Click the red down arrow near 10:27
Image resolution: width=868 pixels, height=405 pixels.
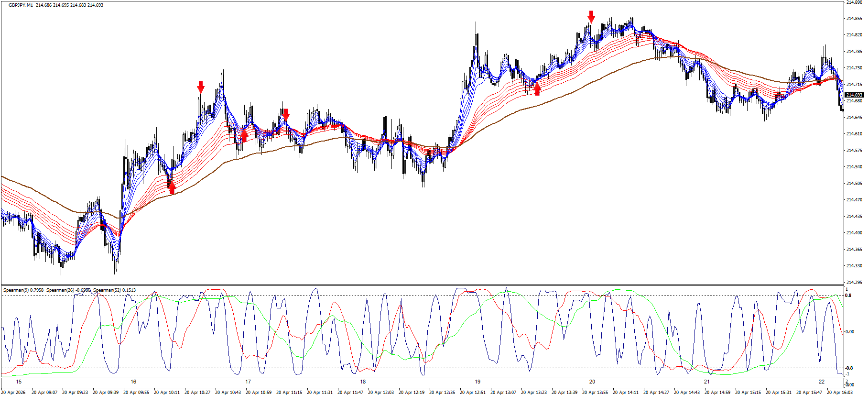pyautogui.click(x=201, y=87)
